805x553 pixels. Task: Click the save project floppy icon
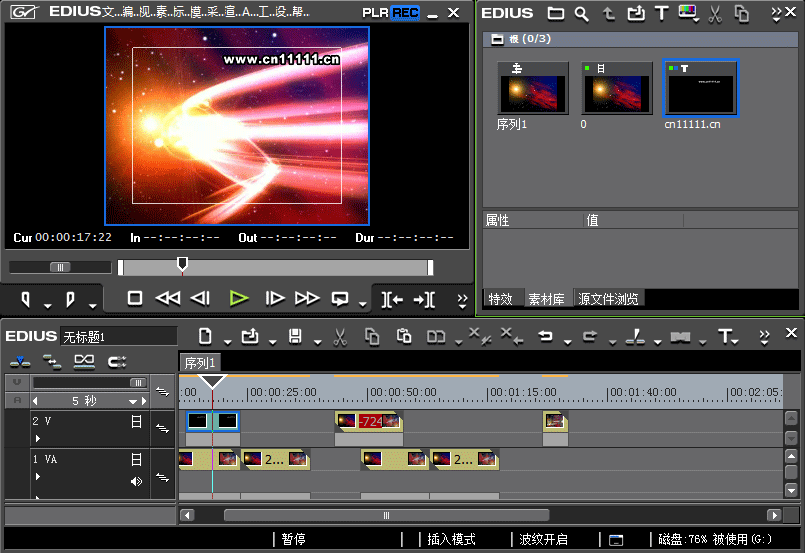295,336
